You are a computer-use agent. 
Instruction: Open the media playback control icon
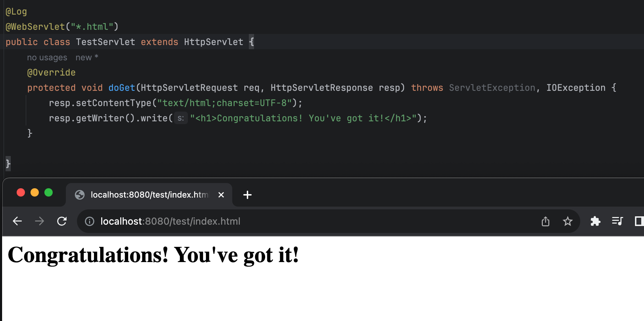click(x=617, y=221)
